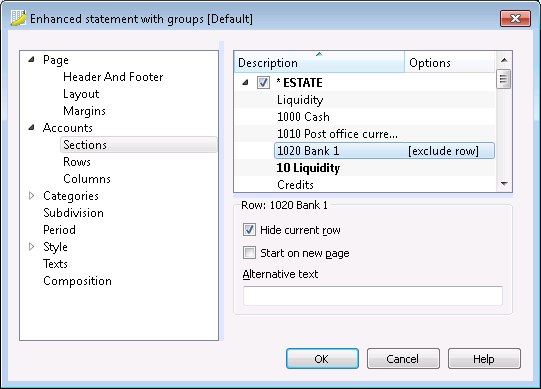This screenshot has width=541, height=389.
Task: Open Subdivision settings
Action: (73, 213)
